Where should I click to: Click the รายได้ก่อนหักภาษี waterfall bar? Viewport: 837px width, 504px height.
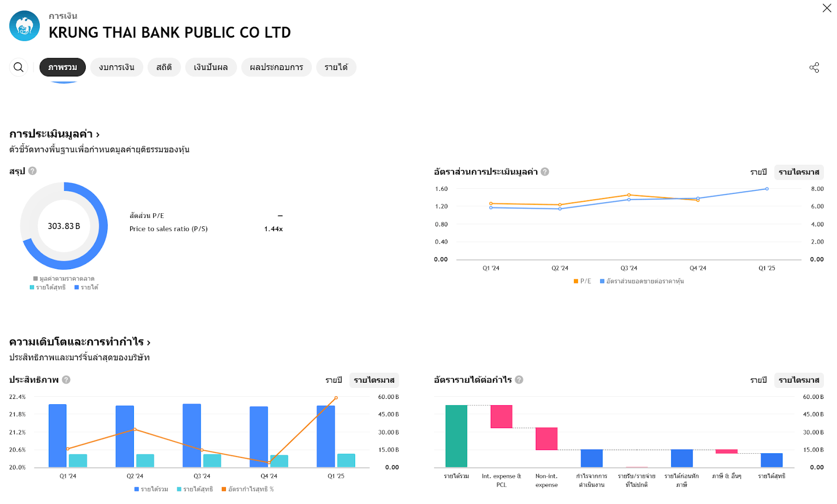click(682, 459)
